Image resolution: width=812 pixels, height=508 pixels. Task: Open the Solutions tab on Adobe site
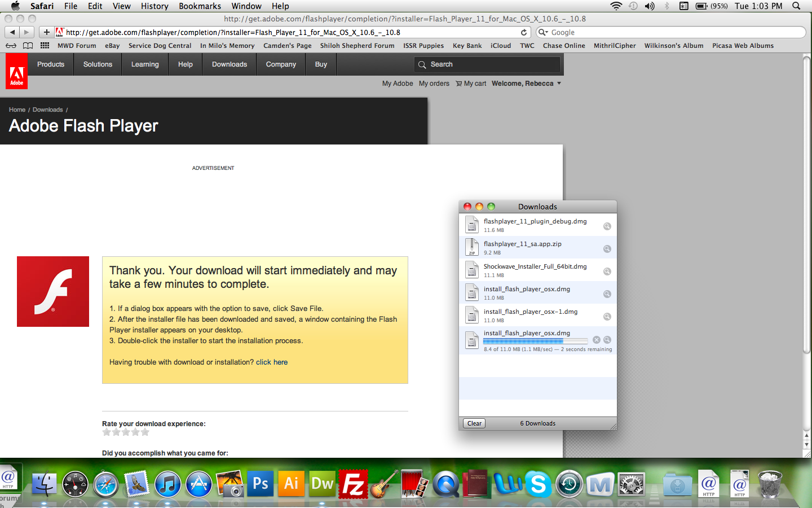click(98, 64)
